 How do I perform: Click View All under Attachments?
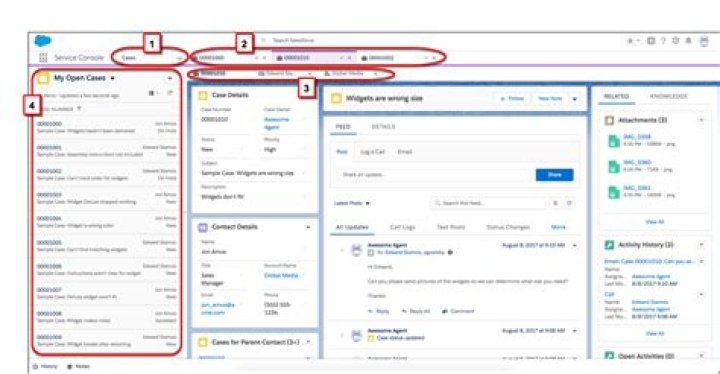[x=654, y=222]
